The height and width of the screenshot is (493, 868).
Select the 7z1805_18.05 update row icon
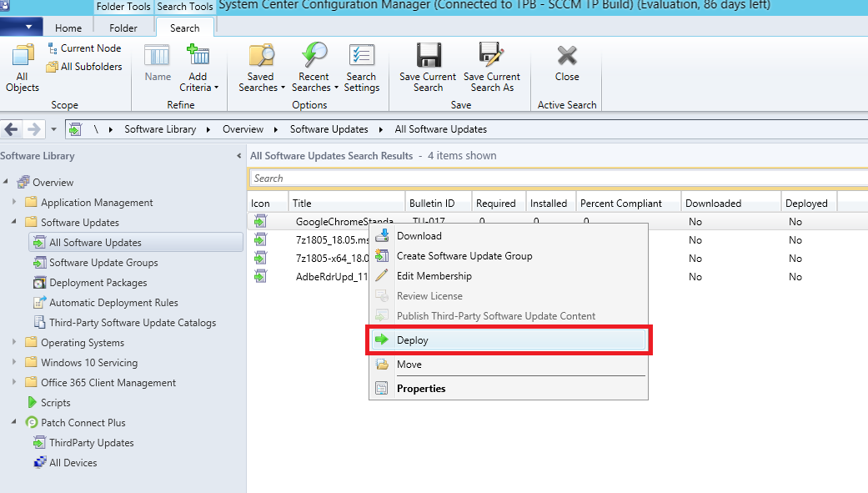pyautogui.click(x=260, y=240)
